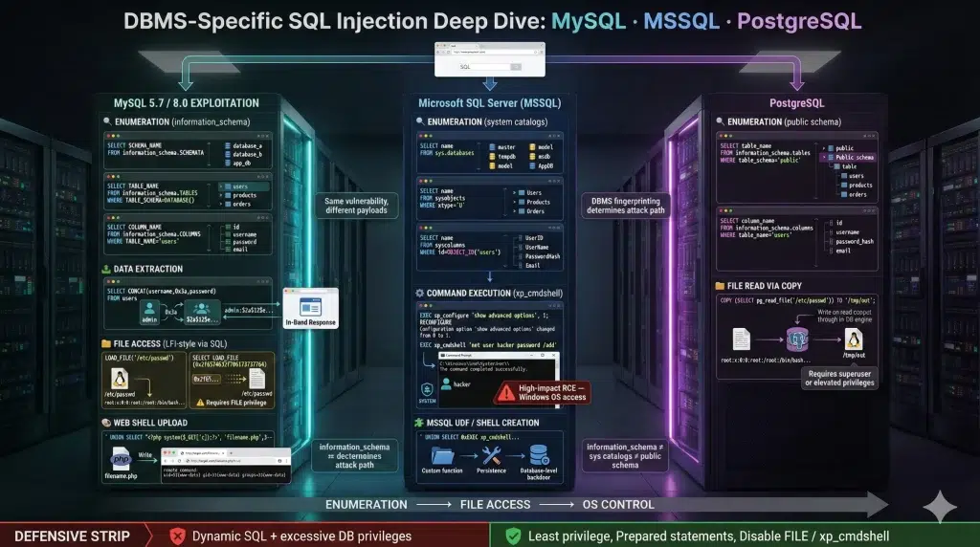980x547 pixels.
Task: Select password_hash column in PostgreSQL columns list
Action: click(x=851, y=241)
